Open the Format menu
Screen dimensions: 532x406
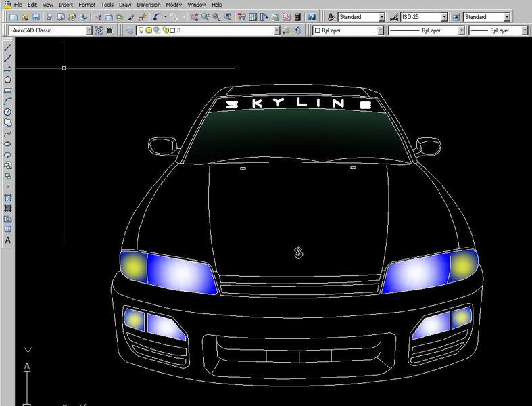87,5
